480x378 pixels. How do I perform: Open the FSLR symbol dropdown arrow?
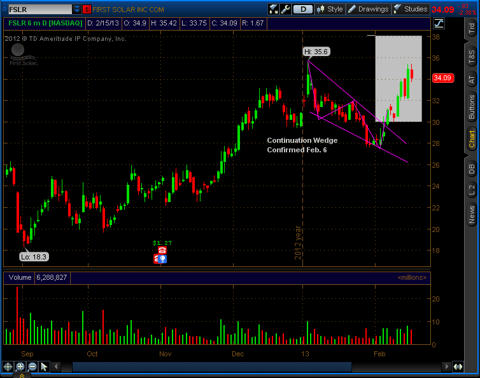(x=77, y=9)
